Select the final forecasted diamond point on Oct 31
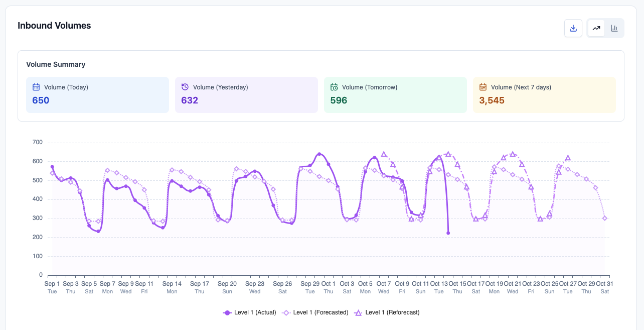Viewport: 644px width, 330px height. pos(605,218)
